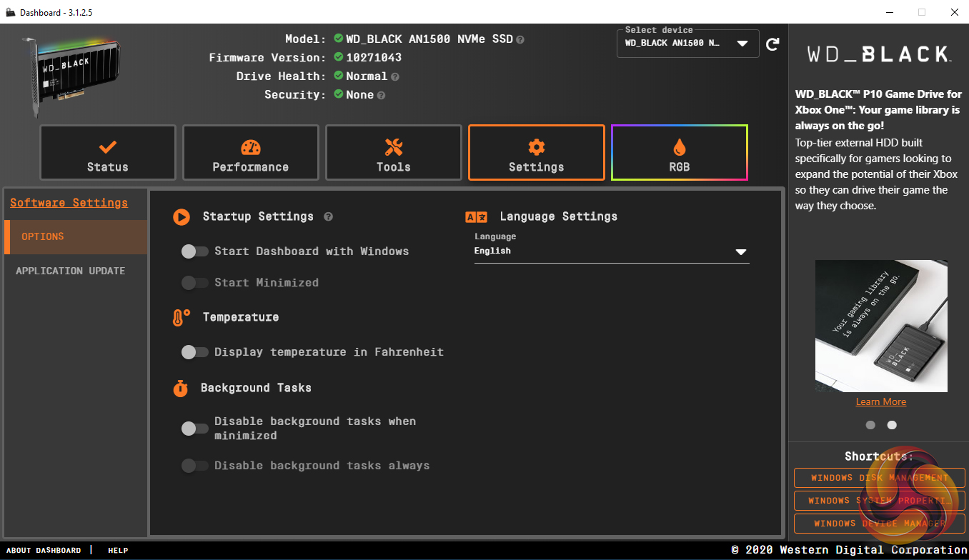Toggle Disable background tasks always
969x560 pixels.
[194, 466]
